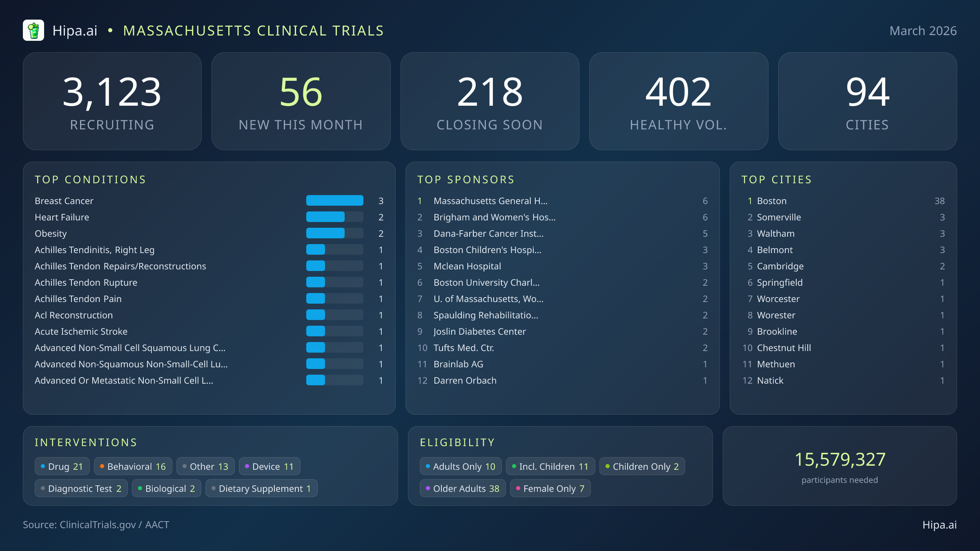The height and width of the screenshot is (551, 980).
Task: Enable the "Adults Only" eligibility filter
Action: click(x=460, y=466)
